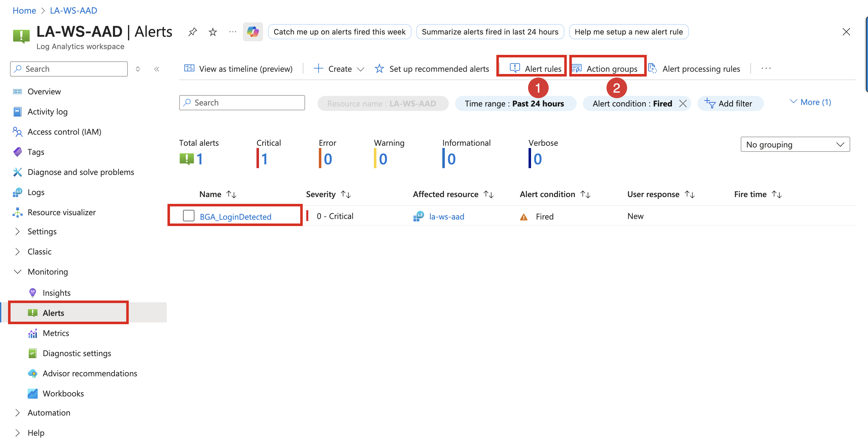868x444 pixels.
Task: Collapse the Monitoring section
Action: click(18, 272)
